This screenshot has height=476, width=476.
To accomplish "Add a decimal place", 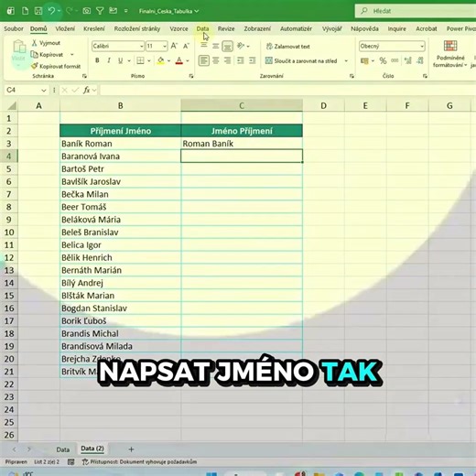I will pos(408,60).
